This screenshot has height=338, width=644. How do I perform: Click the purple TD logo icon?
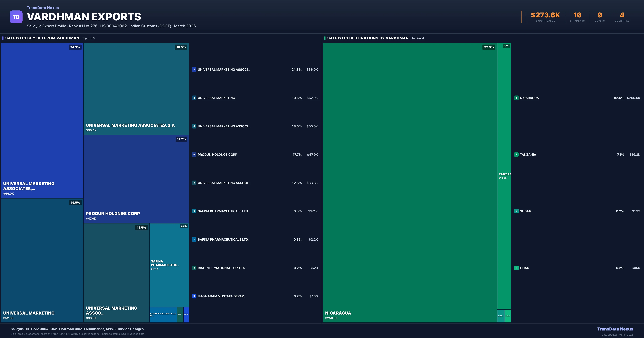tap(16, 17)
